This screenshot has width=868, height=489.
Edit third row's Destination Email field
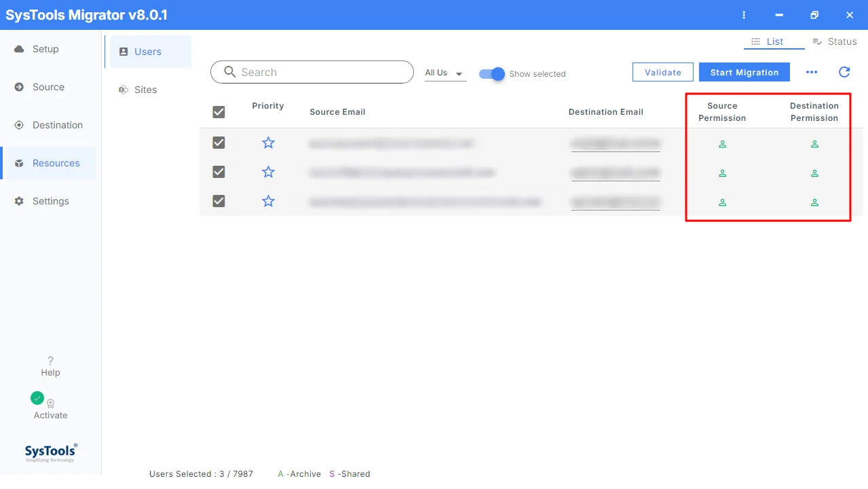pyautogui.click(x=616, y=202)
